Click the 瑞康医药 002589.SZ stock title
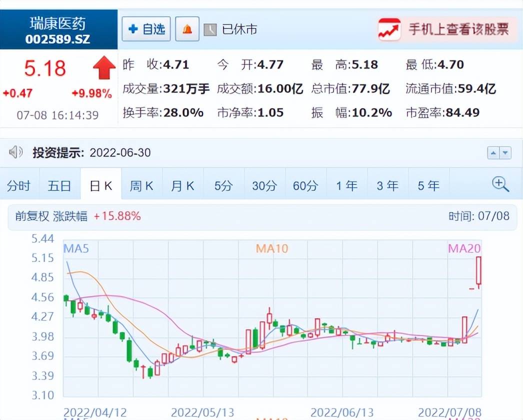This screenshot has width=523, height=420. coord(58,30)
